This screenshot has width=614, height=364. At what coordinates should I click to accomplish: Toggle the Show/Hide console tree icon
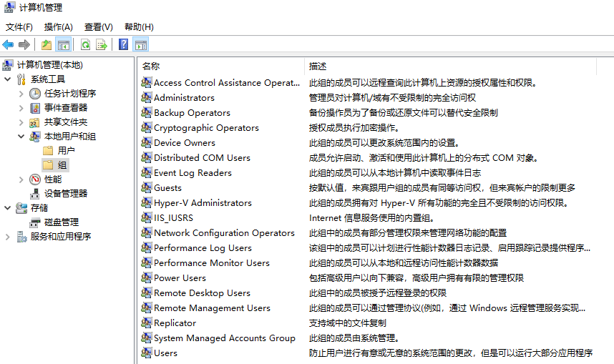63,44
